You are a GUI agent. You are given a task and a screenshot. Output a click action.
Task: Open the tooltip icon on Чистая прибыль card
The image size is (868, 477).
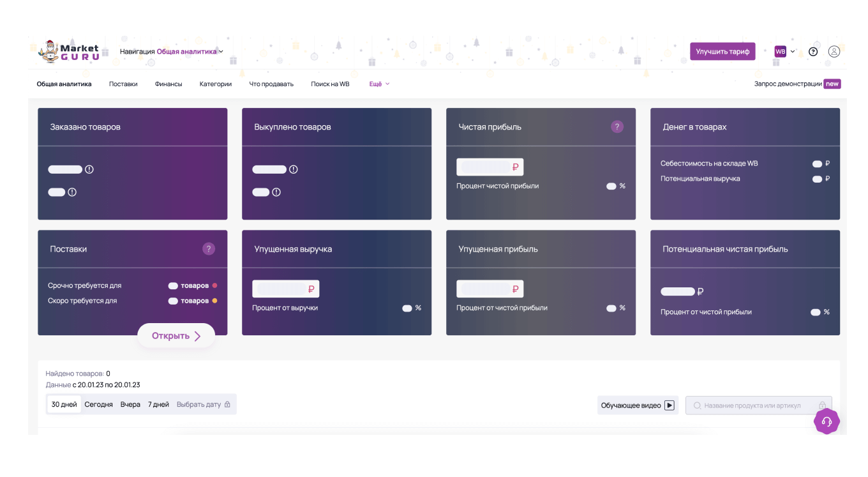pos(617,126)
